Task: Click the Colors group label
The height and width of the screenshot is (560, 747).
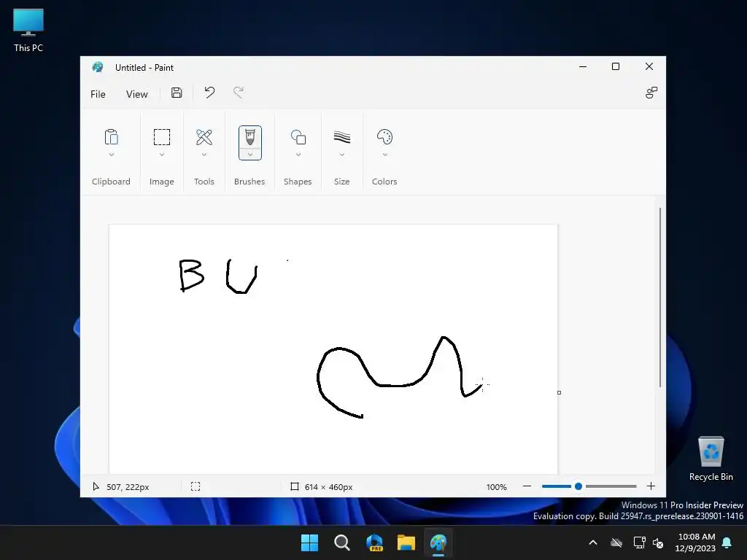Action: [x=384, y=182]
